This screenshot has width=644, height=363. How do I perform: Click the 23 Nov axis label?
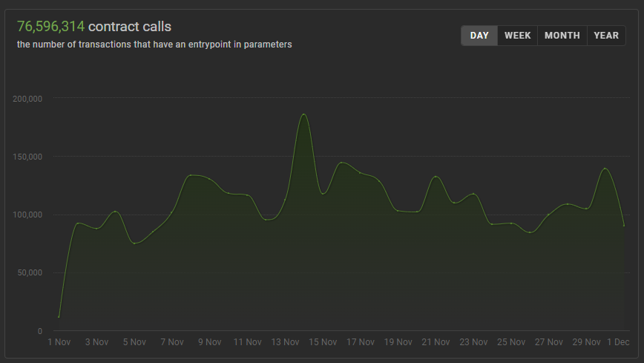point(473,342)
